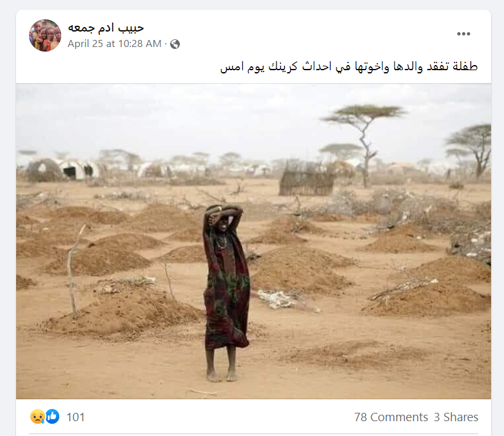Open the posted photo of the girl
This screenshot has width=504, height=436.
click(253, 242)
